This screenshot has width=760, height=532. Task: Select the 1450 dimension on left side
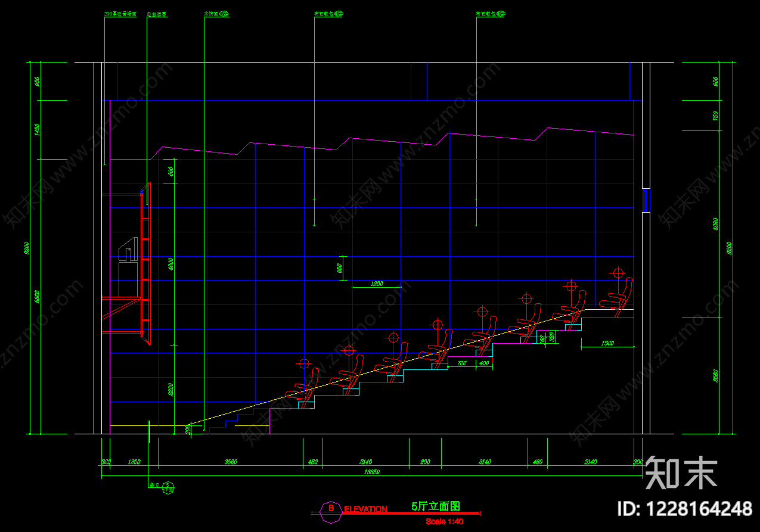pos(37,129)
